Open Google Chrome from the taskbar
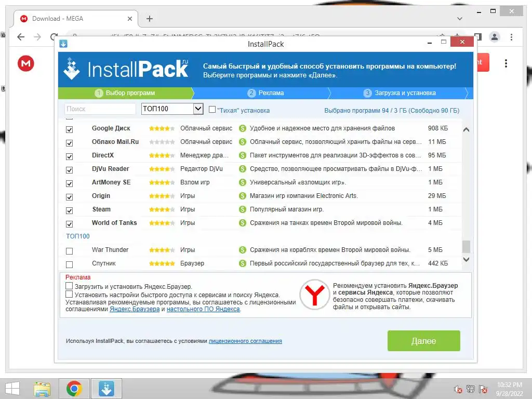 click(74, 389)
